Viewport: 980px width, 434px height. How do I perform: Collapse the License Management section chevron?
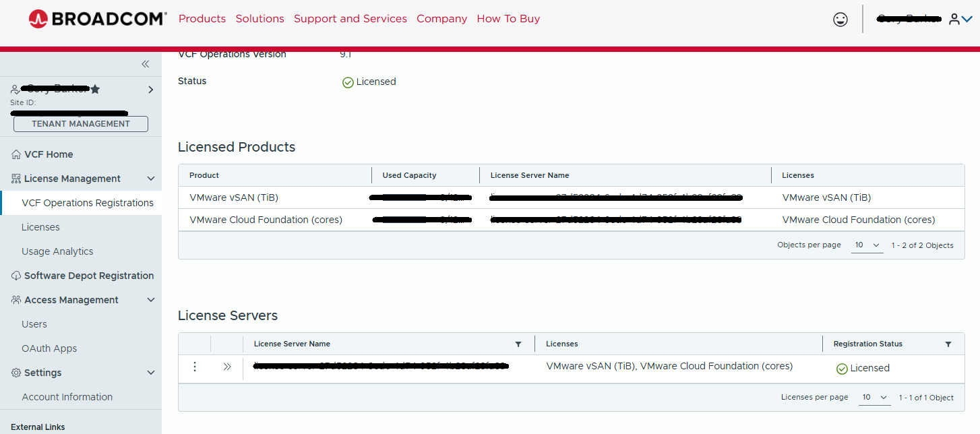tap(151, 179)
